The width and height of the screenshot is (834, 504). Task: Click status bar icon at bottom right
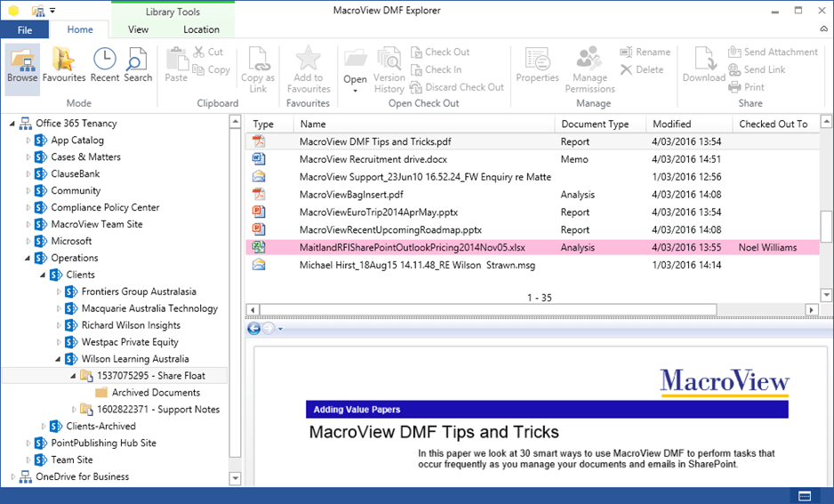805,496
